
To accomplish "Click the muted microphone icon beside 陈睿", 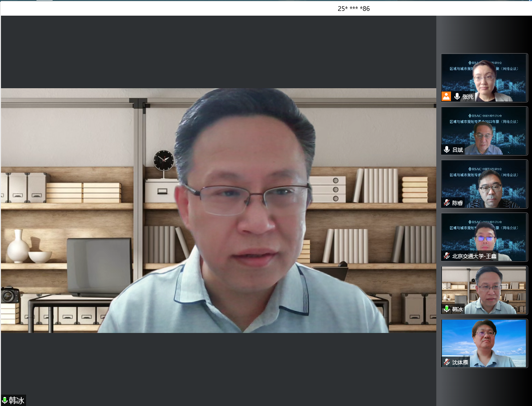I will pyautogui.click(x=447, y=203).
